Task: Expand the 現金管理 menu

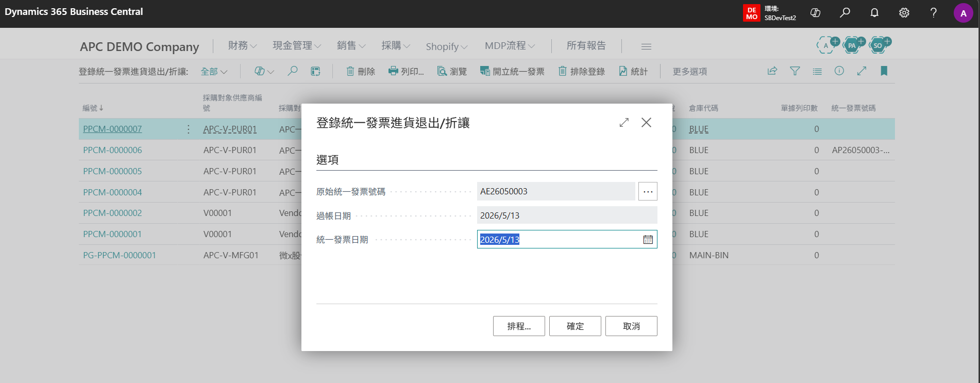Action: click(x=297, y=46)
